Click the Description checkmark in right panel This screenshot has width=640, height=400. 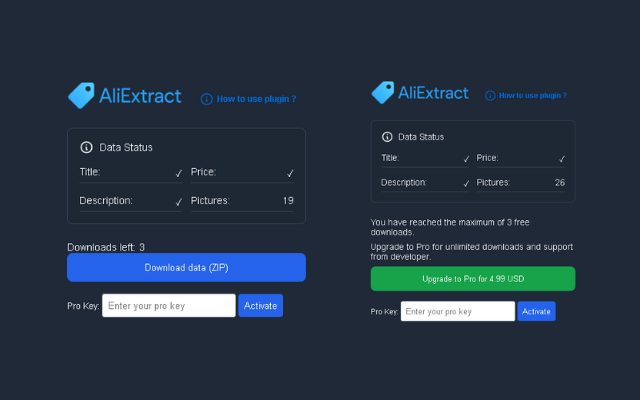point(466,184)
